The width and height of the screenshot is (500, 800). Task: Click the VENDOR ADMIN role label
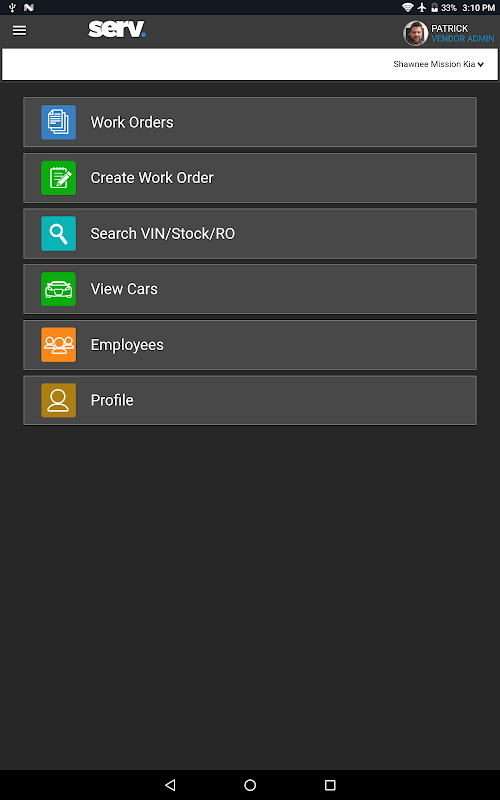pyautogui.click(x=463, y=39)
